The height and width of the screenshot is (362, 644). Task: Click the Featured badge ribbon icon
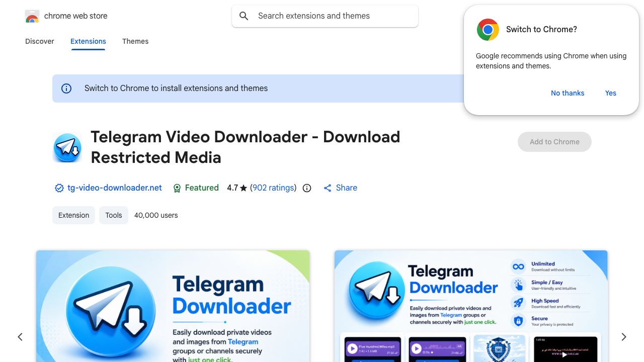[x=177, y=188]
